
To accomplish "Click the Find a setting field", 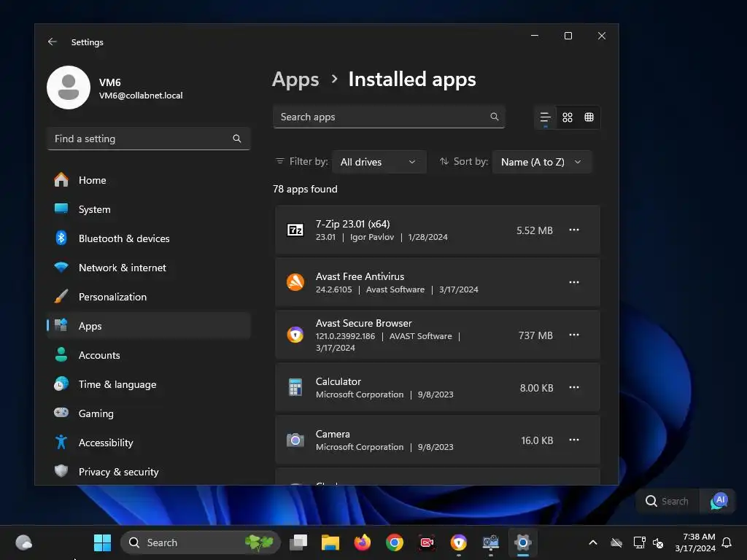I will click(x=149, y=139).
